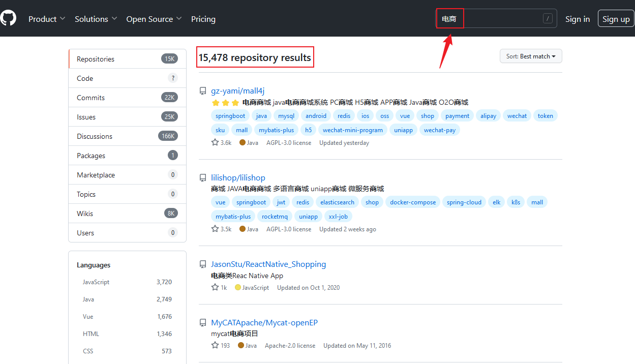Click the "Updated on Oct 1, 2020" text
Screen dimensions: 635x364
pos(308,288)
